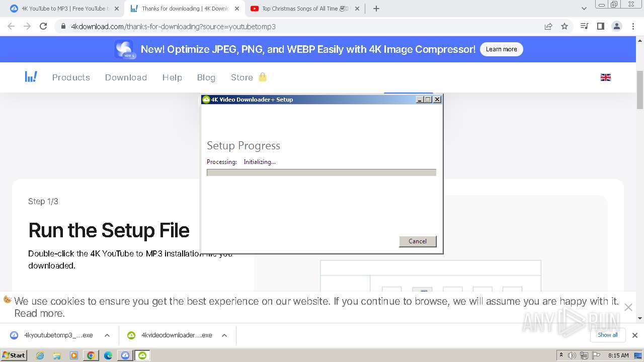Viewport: 644px width, 362px height.
Task: Toggle browser side panel
Action: (600, 26)
